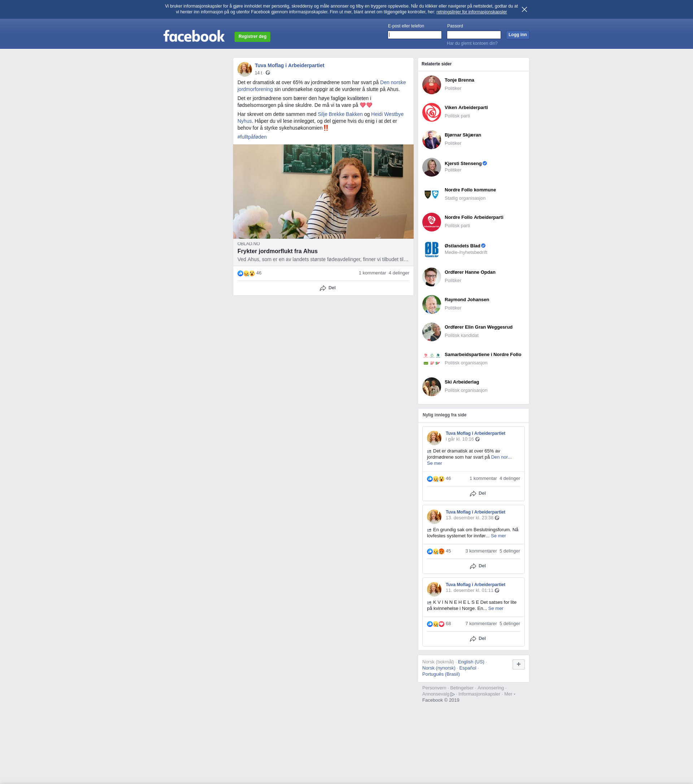
Task: Open Raymond Johansen avatar
Action: (432, 304)
